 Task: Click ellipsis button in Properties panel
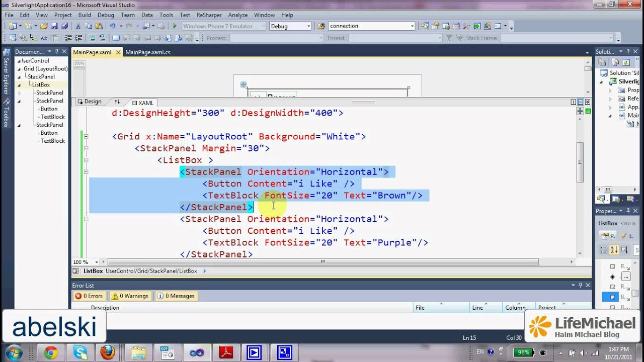pyautogui.click(x=625, y=277)
